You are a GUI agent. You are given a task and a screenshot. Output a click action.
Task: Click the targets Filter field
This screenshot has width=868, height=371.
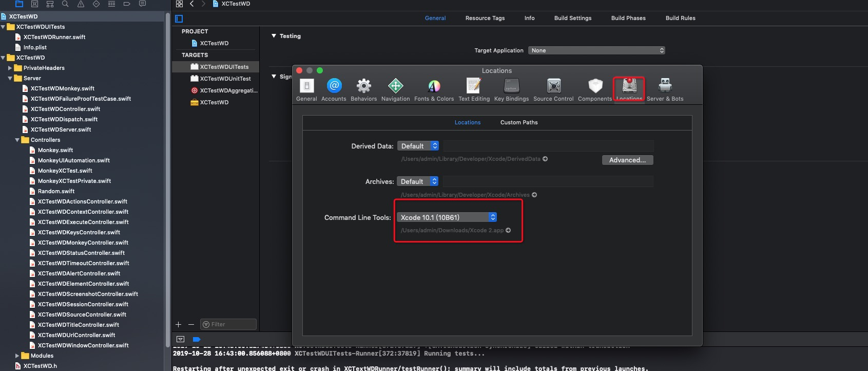pos(228,324)
